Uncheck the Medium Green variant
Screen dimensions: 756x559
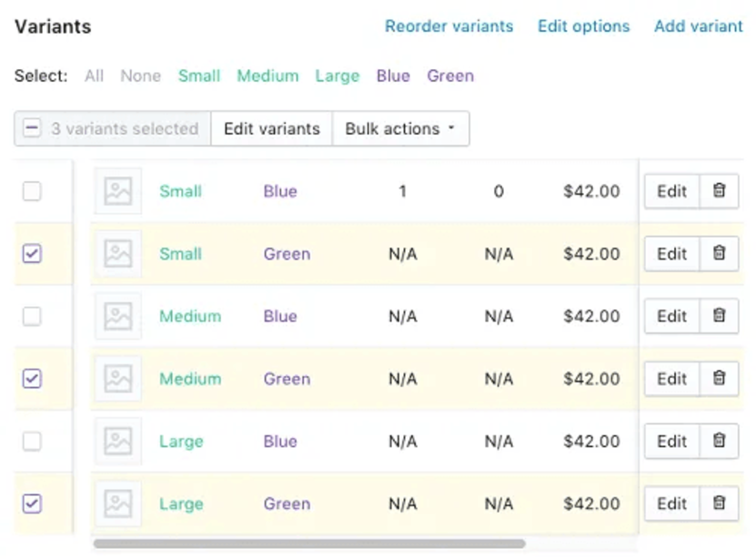33,379
